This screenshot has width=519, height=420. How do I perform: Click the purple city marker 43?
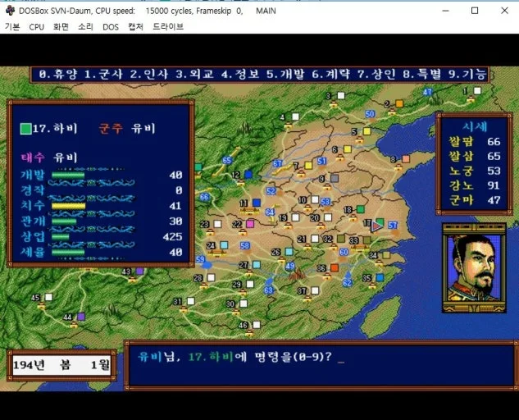point(139,272)
